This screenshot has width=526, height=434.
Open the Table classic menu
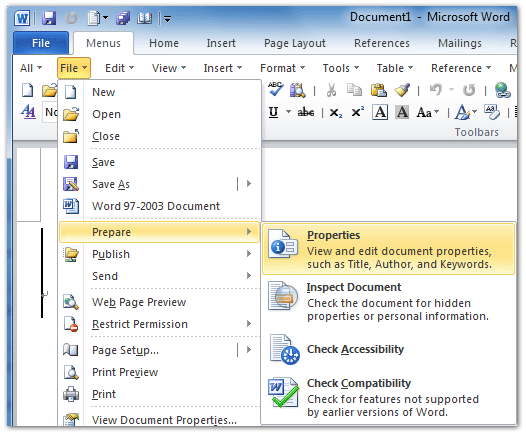tap(394, 68)
